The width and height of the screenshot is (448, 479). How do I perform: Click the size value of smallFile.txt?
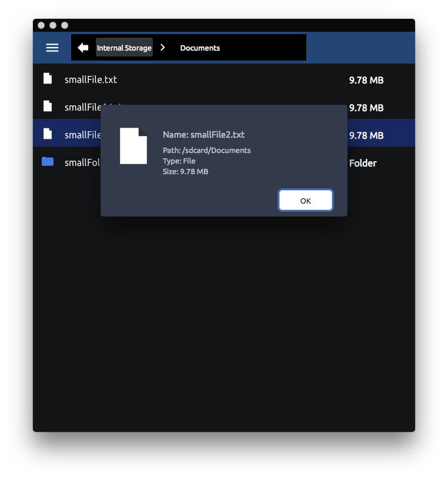point(366,80)
